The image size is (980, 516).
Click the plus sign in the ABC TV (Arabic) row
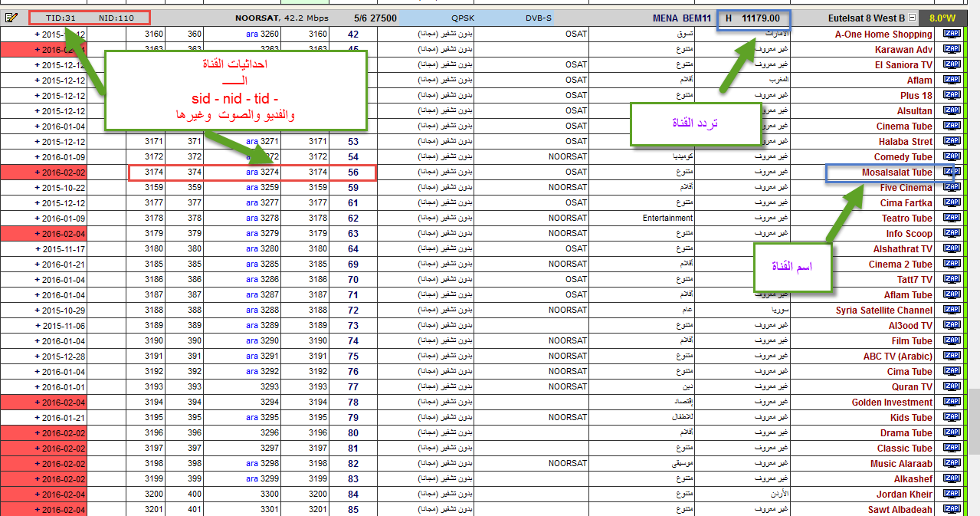[x=37, y=357]
